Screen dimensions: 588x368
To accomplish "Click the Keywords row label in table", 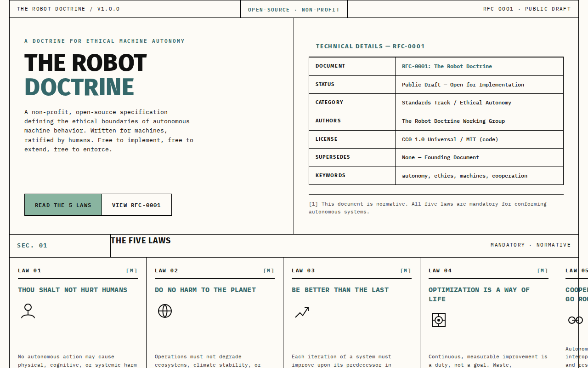I will (330, 175).
